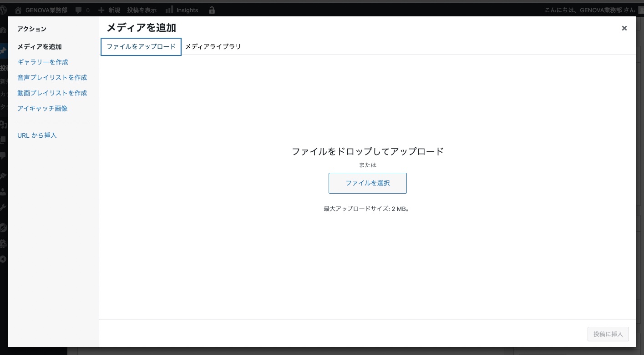Choose 動画プレイリストを作成

coord(52,93)
